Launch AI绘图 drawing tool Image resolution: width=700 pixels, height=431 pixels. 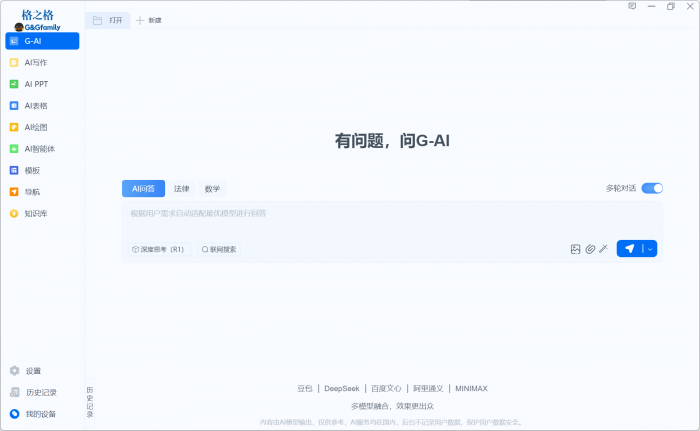point(35,127)
